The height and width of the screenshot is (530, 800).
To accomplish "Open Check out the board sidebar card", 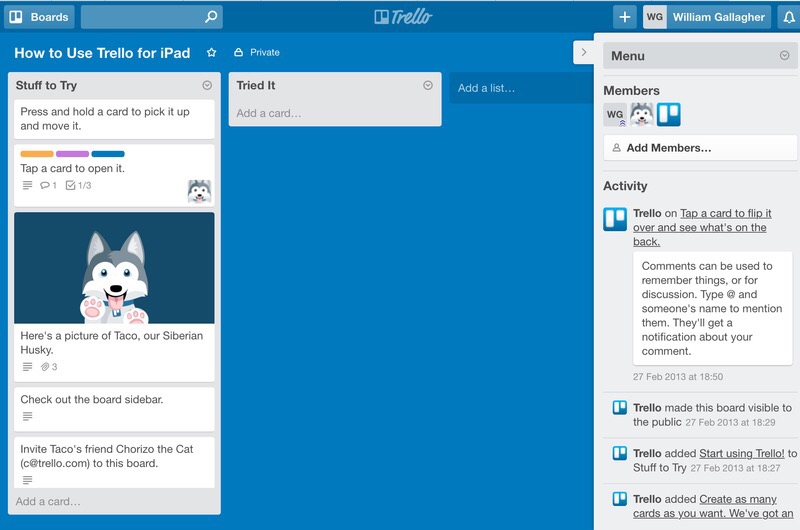I will (x=114, y=409).
